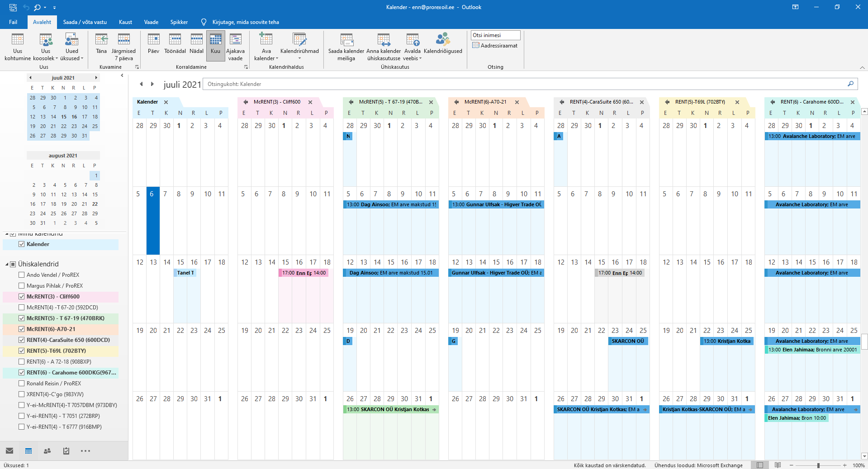Open People view in bottom navigation
This screenshot has width=868, height=469.
pyautogui.click(x=47, y=451)
